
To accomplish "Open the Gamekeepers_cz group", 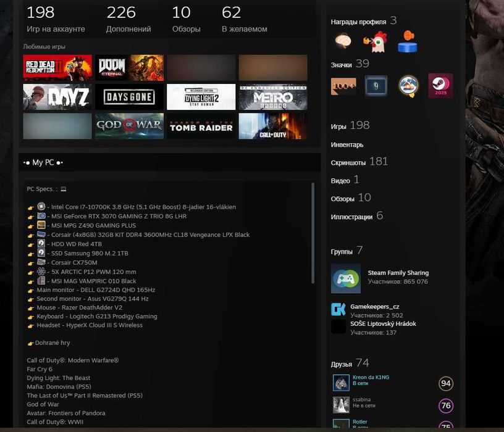I will click(x=375, y=307).
